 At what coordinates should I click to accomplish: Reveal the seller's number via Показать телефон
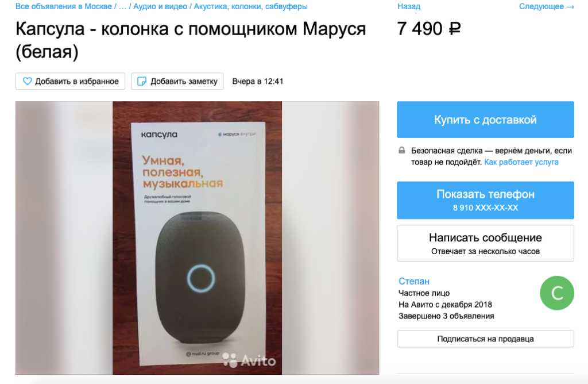click(485, 200)
